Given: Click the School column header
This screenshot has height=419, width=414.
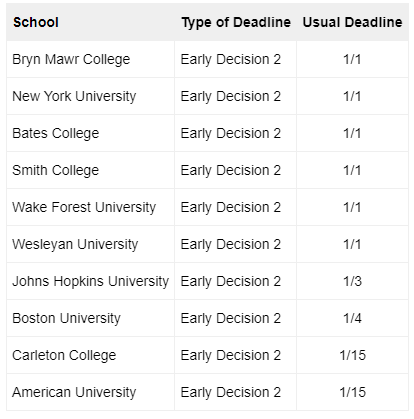Looking at the screenshot, I should point(90,22).
